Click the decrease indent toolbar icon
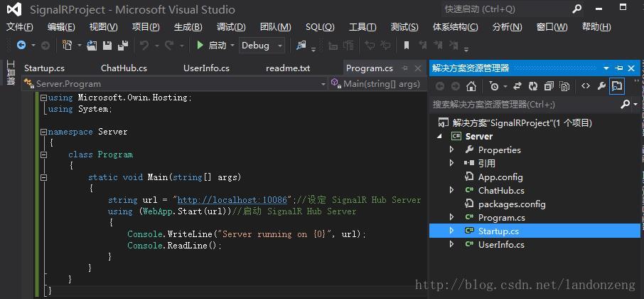The width and height of the screenshot is (644, 299). pyautogui.click(x=333, y=46)
